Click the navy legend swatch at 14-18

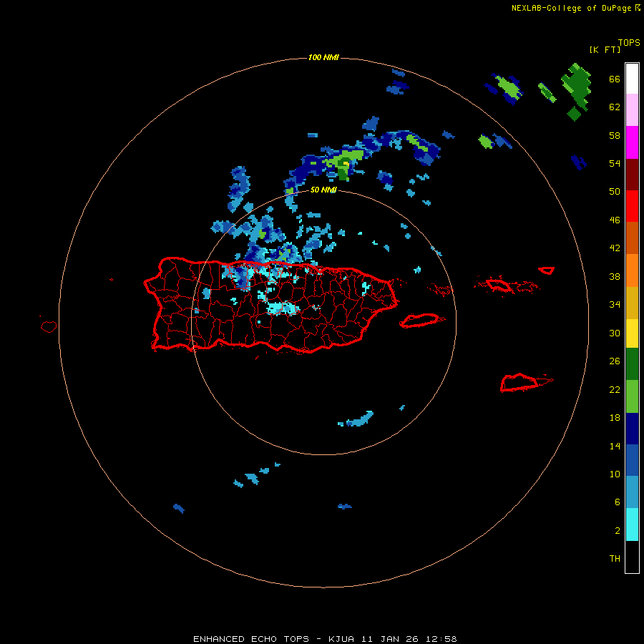pos(632,429)
